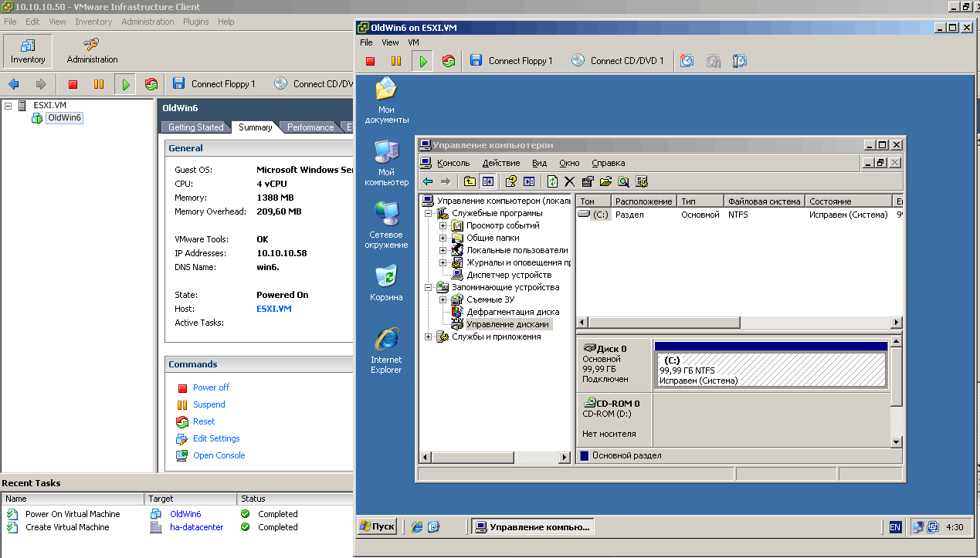Image resolution: width=980 pixels, height=558 pixels.
Task: Click Reset icon in Infrastructure Client toolbar
Action: pyautogui.click(x=151, y=84)
